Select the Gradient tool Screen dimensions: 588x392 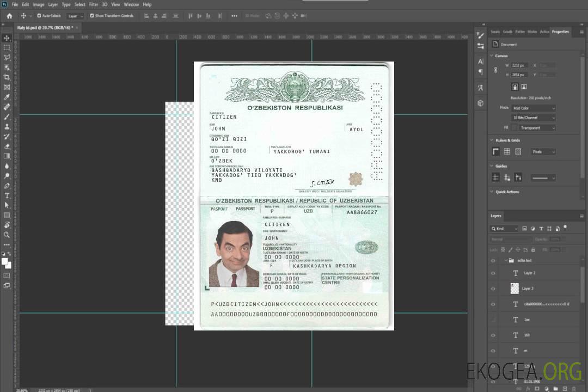[x=7, y=156]
